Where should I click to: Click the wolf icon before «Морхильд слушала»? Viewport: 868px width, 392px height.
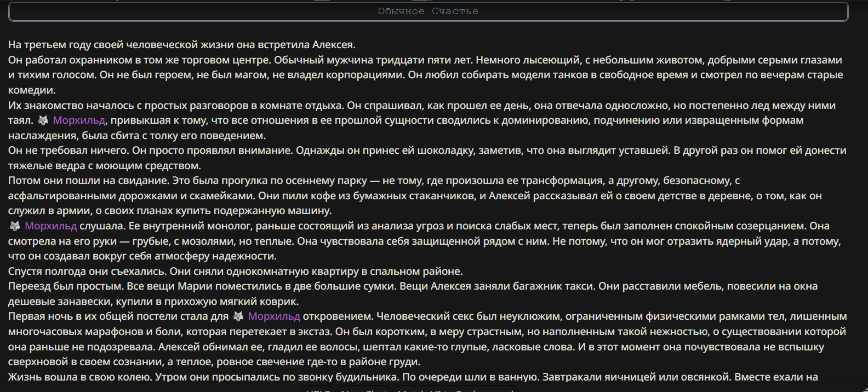click(x=15, y=226)
